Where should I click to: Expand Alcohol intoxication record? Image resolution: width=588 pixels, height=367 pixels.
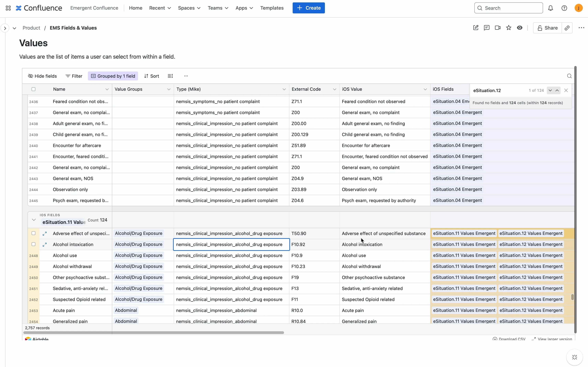[x=45, y=245]
